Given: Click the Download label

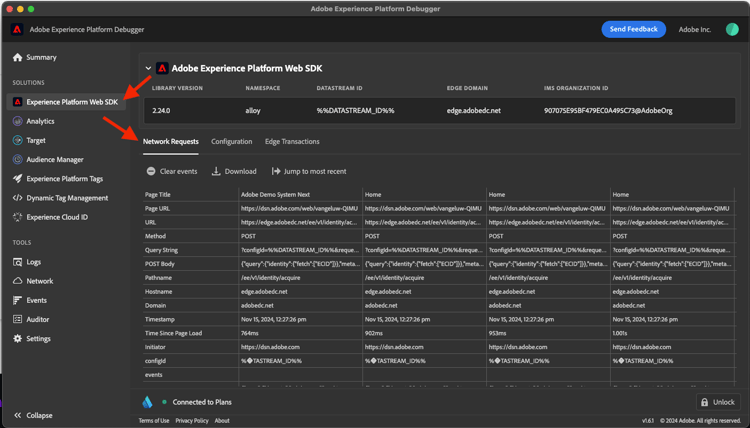Looking at the screenshot, I should pyautogui.click(x=241, y=171).
